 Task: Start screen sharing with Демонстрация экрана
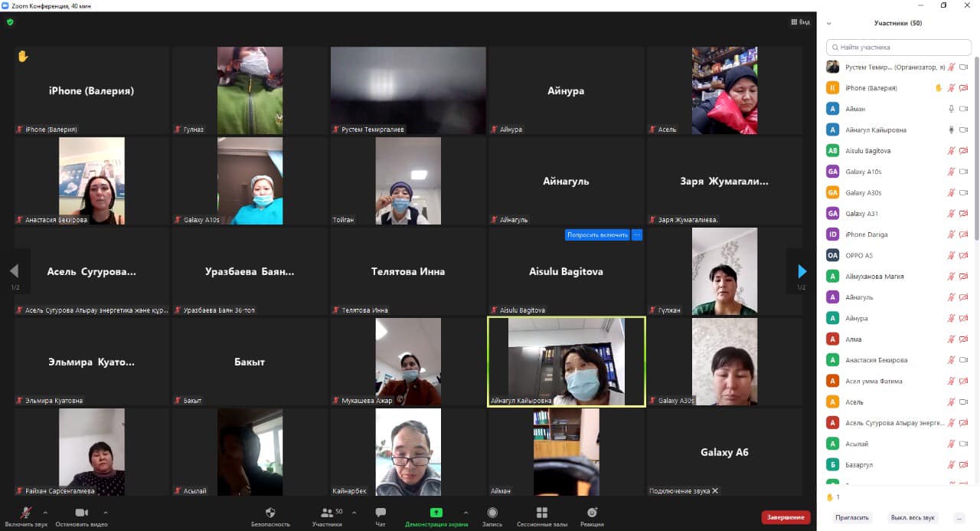tap(436, 516)
